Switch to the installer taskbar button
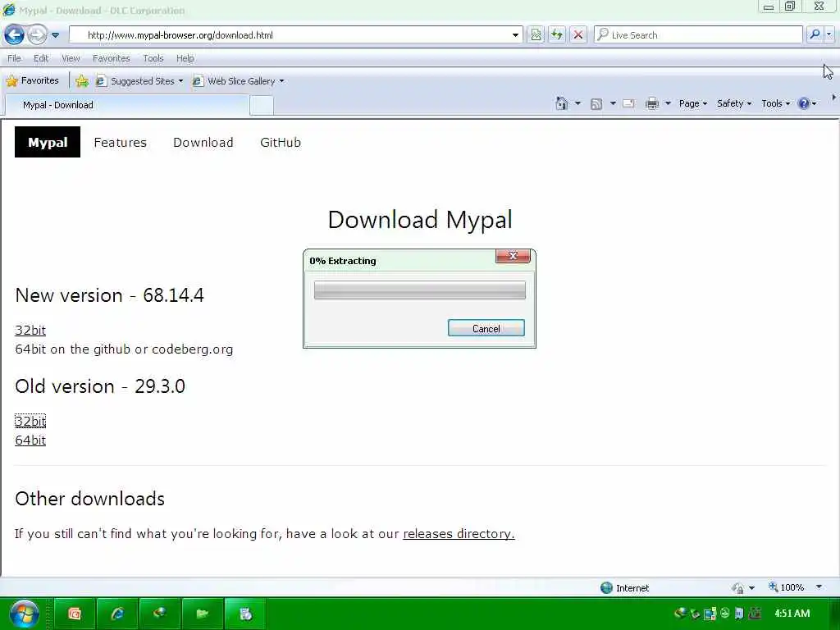The height and width of the screenshot is (630, 840). coord(245,614)
